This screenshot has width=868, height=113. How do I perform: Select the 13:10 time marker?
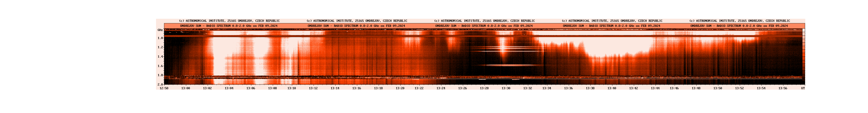tap(291, 88)
